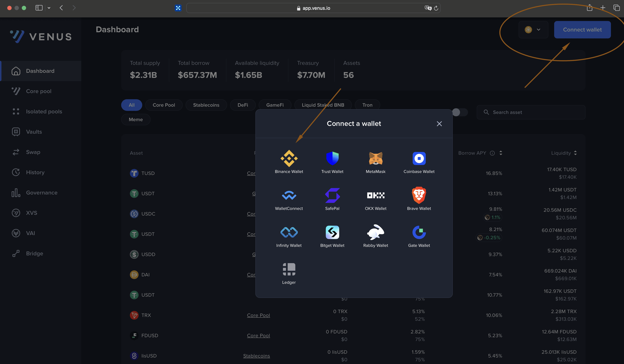Close the Connect a wallet dialog
The image size is (624, 364).
[x=439, y=124]
